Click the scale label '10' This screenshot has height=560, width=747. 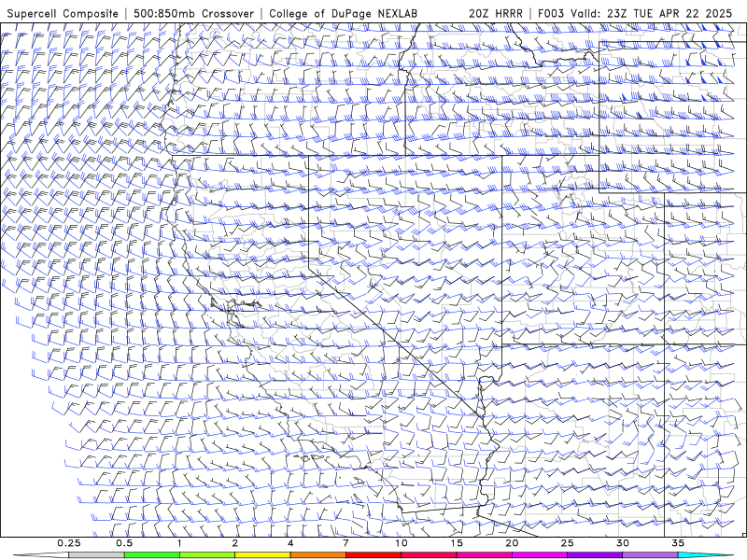402,543
